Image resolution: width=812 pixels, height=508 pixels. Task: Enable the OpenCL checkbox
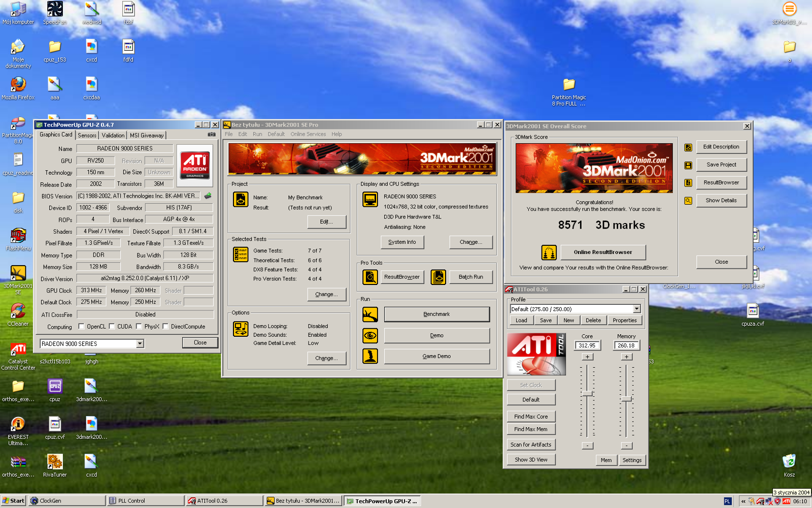81,327
